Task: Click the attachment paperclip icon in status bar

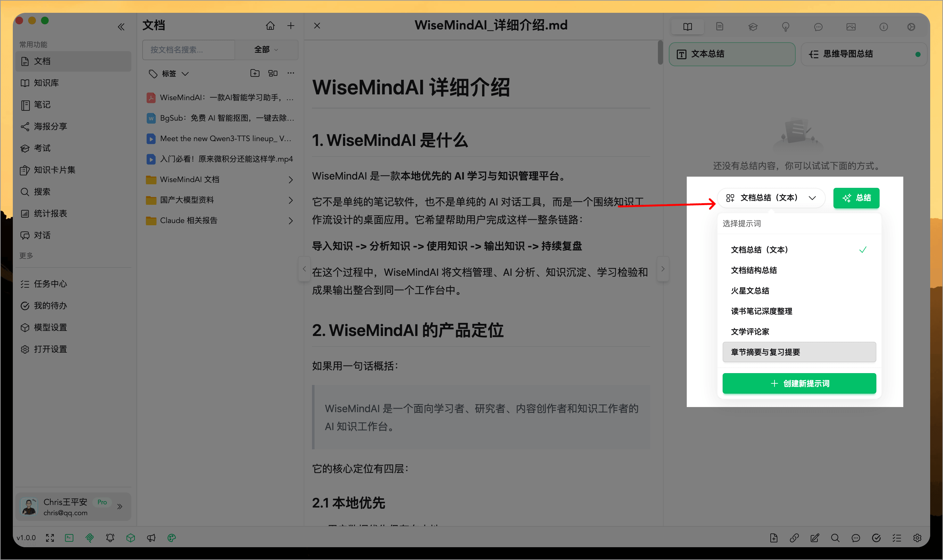Action: [x=89, y=538]
